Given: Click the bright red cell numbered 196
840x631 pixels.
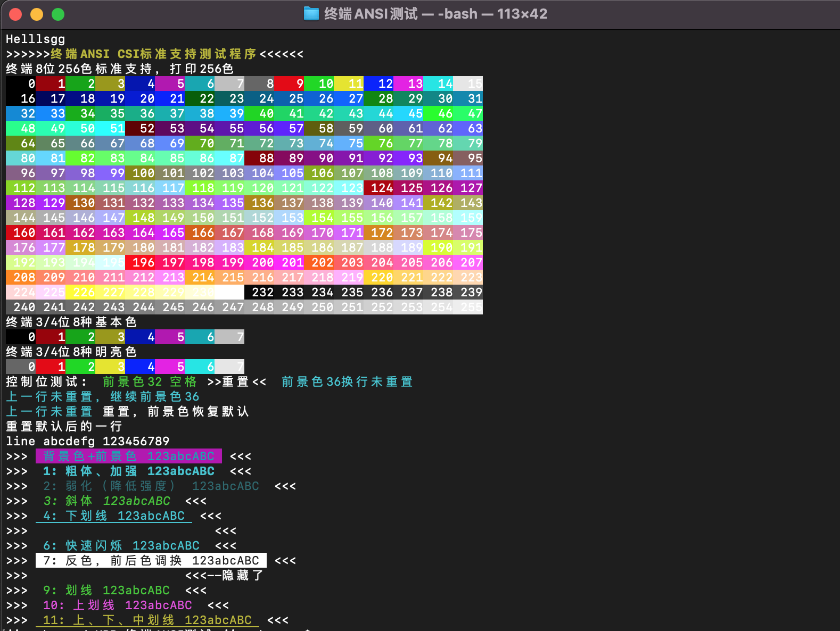Looking at the screenshot, I should pos(140,262).
